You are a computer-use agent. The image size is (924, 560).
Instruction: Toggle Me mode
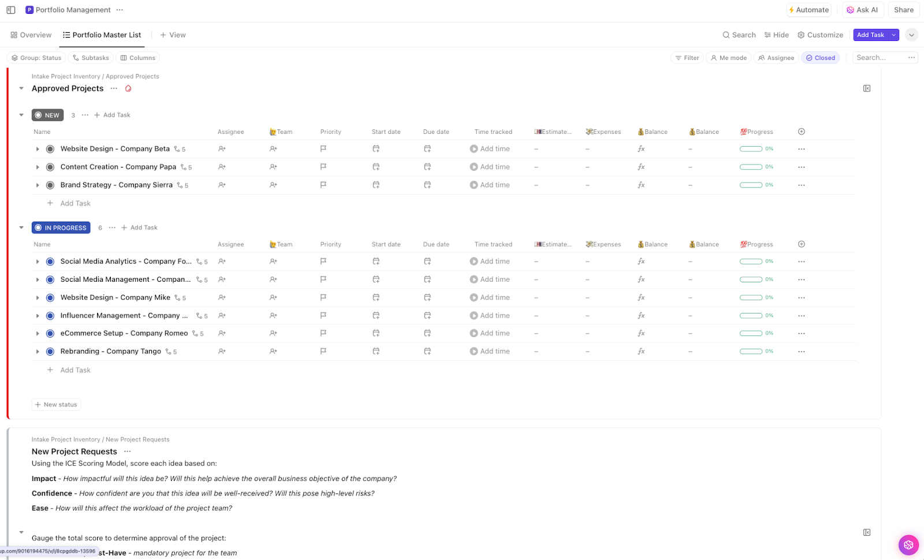[x=729, y=58]
